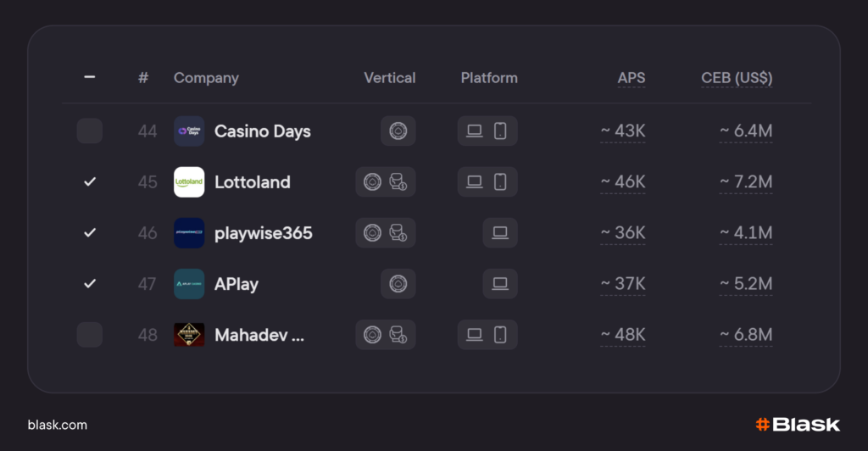Click the playwise365 casino chip vertical icon
The height and width of the screenshot is (451, 868).
373,233
